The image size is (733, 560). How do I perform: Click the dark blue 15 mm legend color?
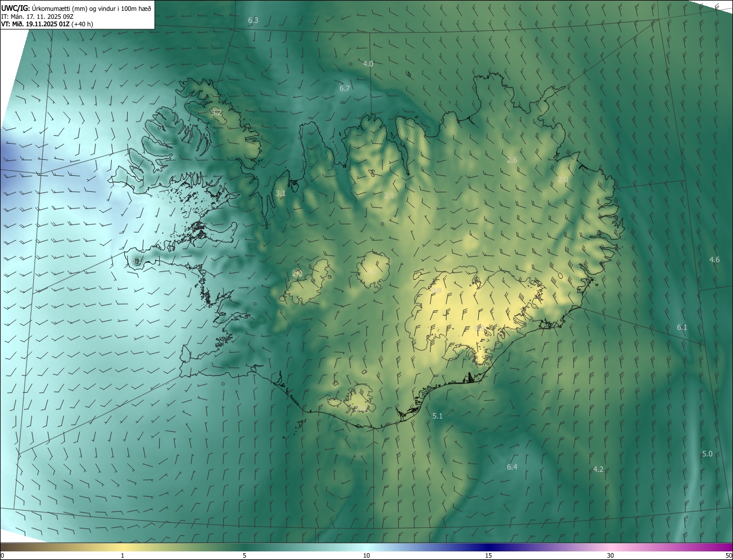point(488,547)
